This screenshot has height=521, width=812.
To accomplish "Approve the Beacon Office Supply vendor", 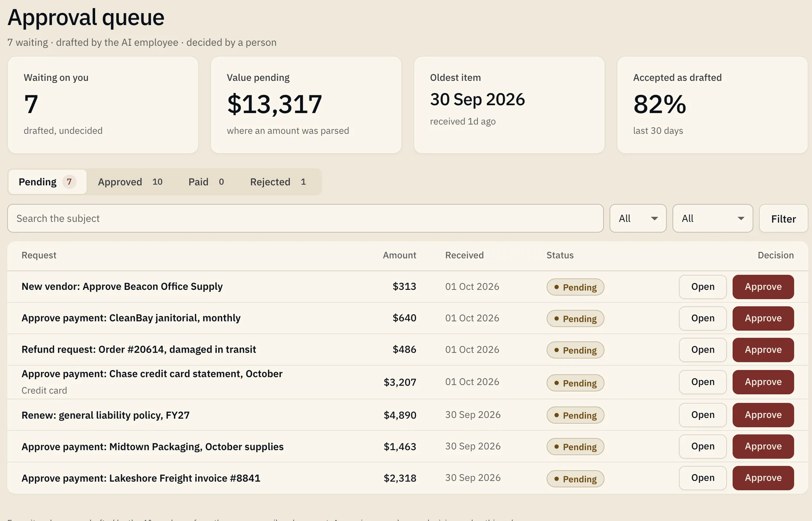I will point(763,287).
